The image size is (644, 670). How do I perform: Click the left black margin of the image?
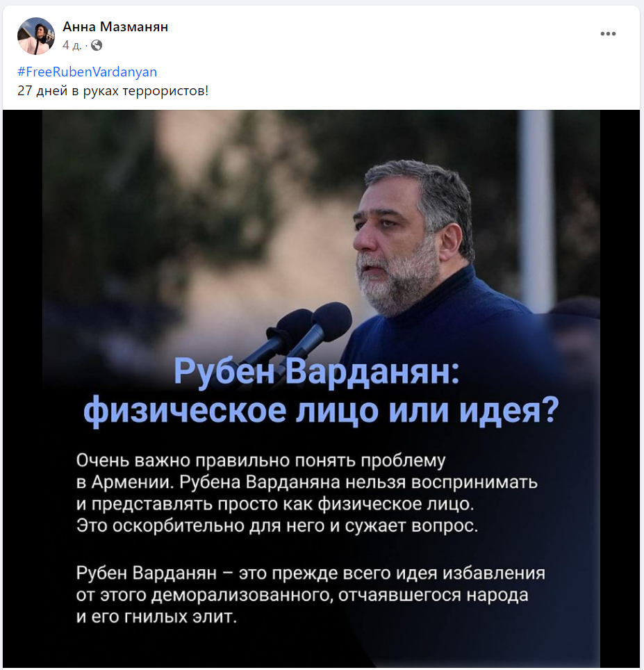[22, 388]
